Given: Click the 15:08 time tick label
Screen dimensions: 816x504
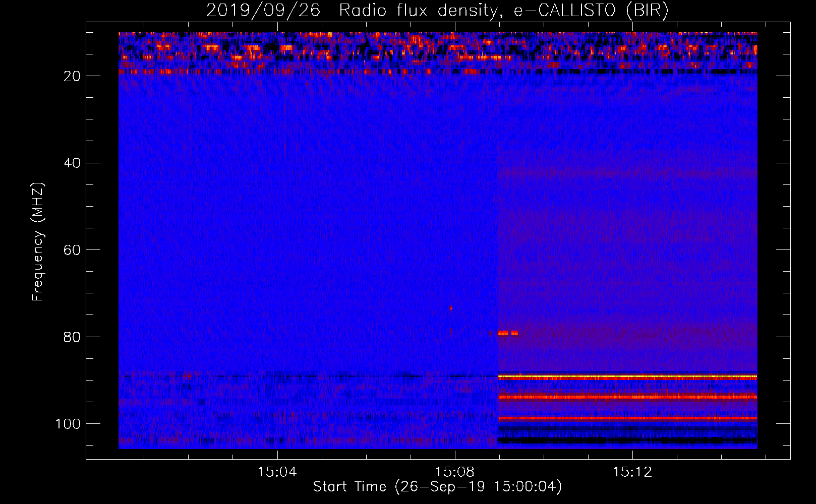Looking at the screenshot, I should pos(455,472).
